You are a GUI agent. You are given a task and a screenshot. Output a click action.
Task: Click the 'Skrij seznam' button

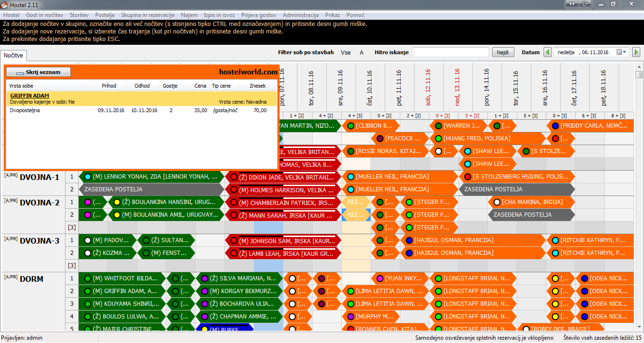click(38, 72)
